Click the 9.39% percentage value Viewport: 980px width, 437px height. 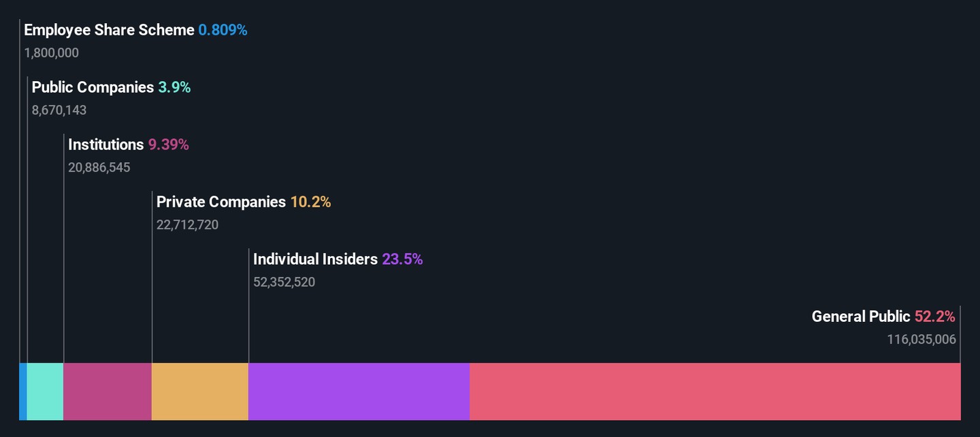coord(168,144)
